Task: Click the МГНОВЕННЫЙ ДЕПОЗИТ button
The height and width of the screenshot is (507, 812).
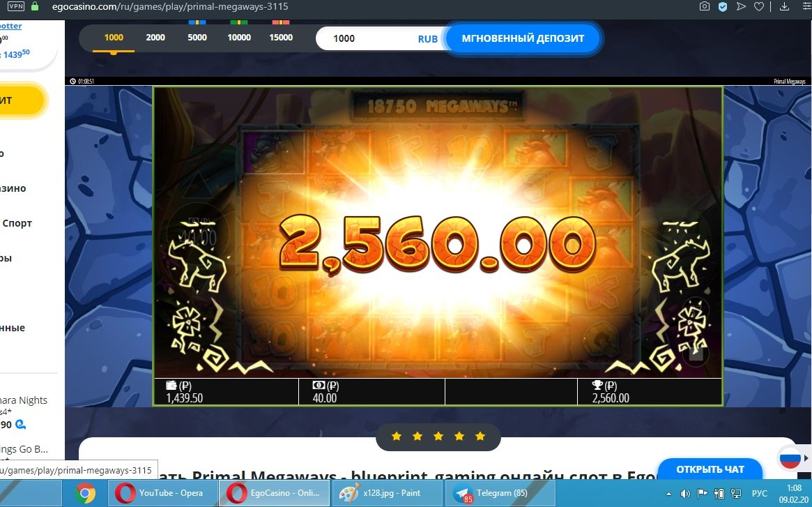Action: 523,38
